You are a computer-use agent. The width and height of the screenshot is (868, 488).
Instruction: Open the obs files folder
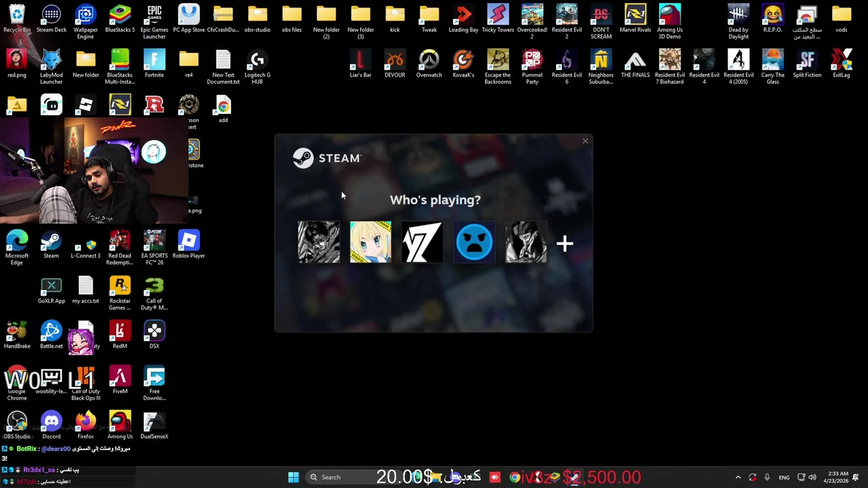(x=292, y=19)
